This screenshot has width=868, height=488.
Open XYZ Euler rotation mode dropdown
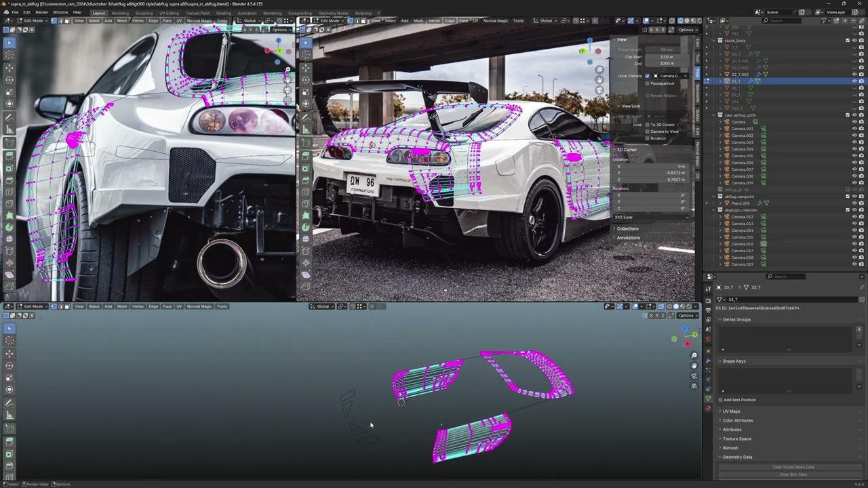651,218
